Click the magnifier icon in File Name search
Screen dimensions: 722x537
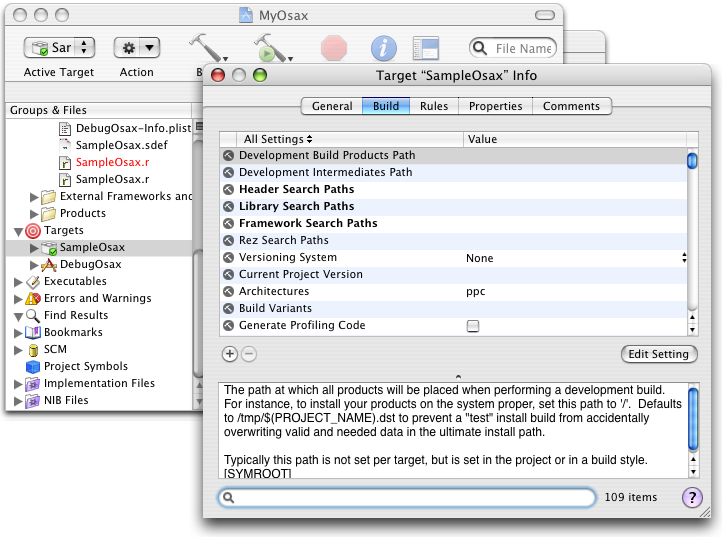pos(480,47)
